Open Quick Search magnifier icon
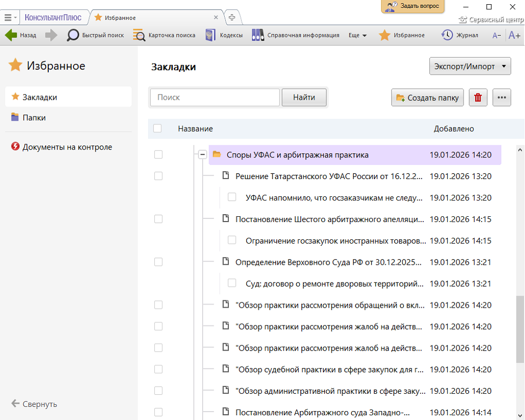The height and width of the screenshot is (420, 525). pyautogui.click(x=73, y=35)
